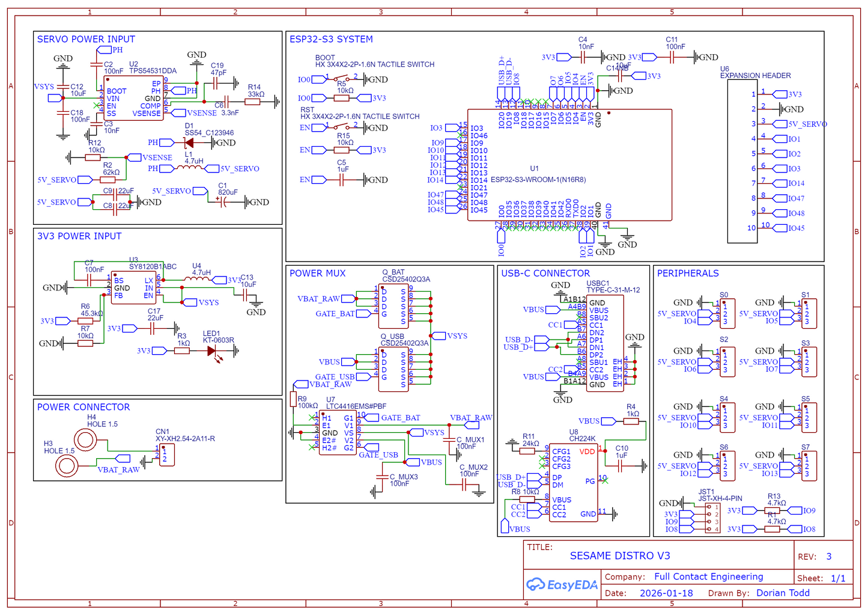Click the S7 servo connector symbol

pyautogui.click(x=809, y=465)
